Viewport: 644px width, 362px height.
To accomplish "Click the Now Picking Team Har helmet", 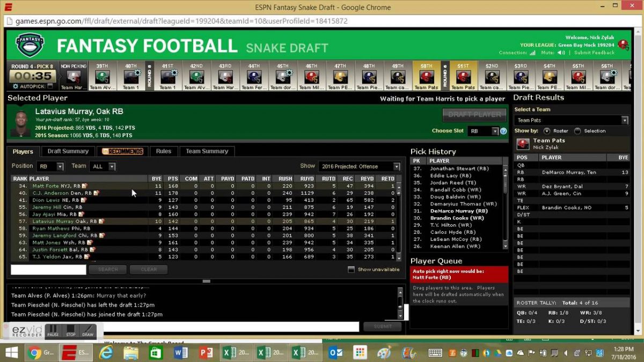I will coord(74,77).
